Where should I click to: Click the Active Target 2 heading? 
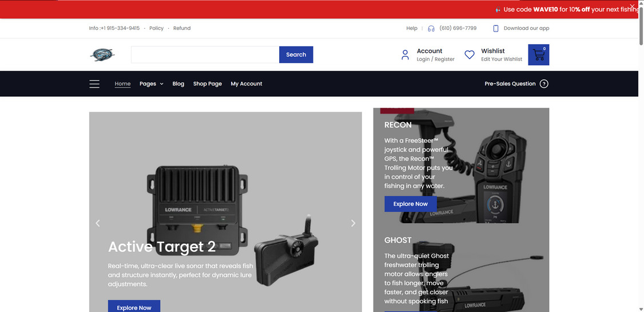162,247
